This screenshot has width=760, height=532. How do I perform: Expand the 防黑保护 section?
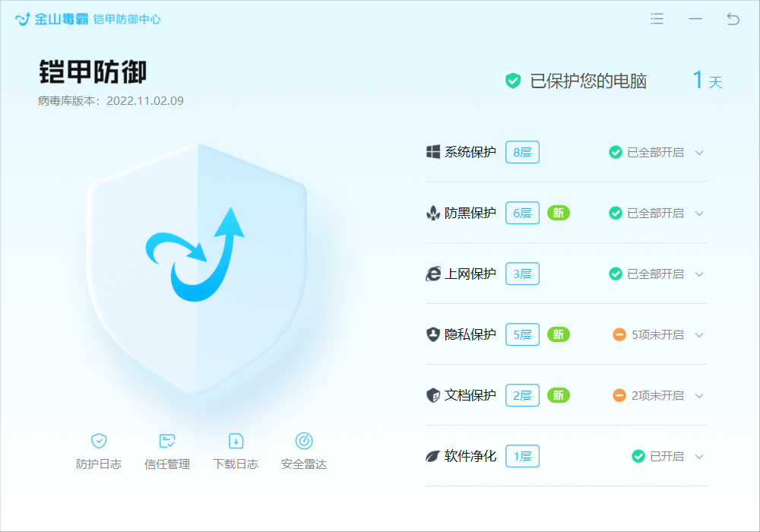(x=699, y=213)
